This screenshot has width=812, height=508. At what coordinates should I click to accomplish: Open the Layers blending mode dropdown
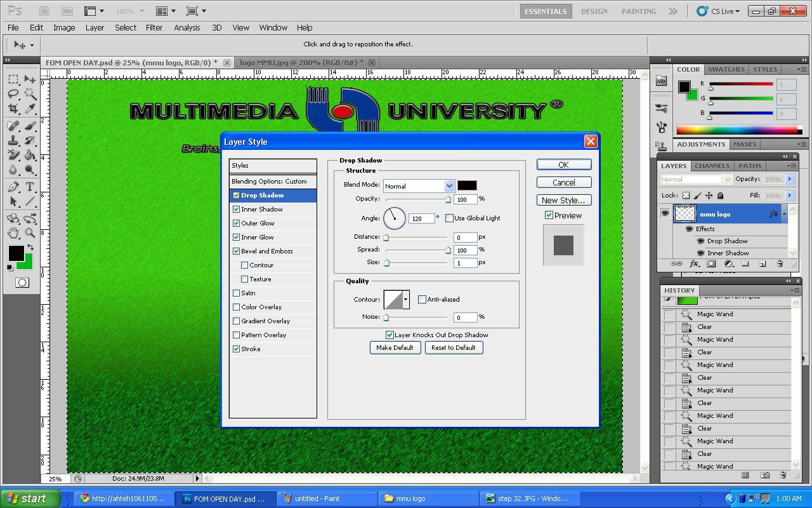click(728, 180)
